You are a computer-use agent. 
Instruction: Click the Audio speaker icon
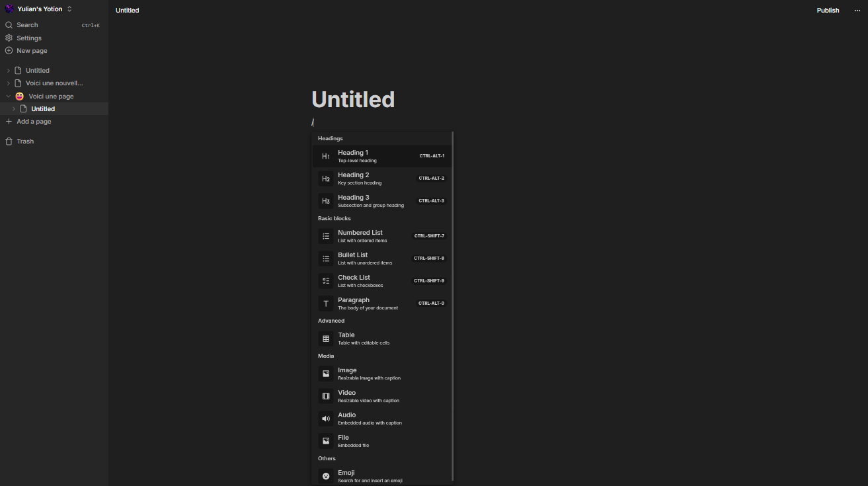[326, 419]
